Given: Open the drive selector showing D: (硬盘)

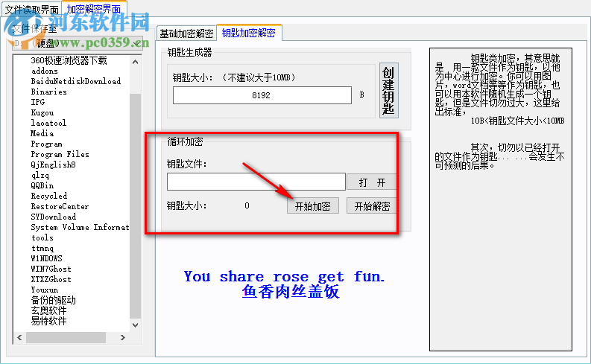Looking at the screenshot, I should tap(78, 43).
